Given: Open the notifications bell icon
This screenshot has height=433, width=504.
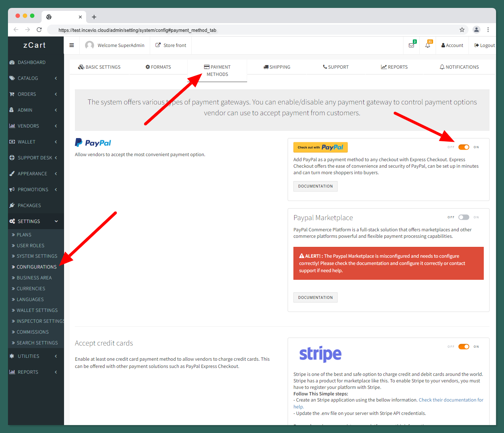Looking at the screenshot, I should 428,45.
